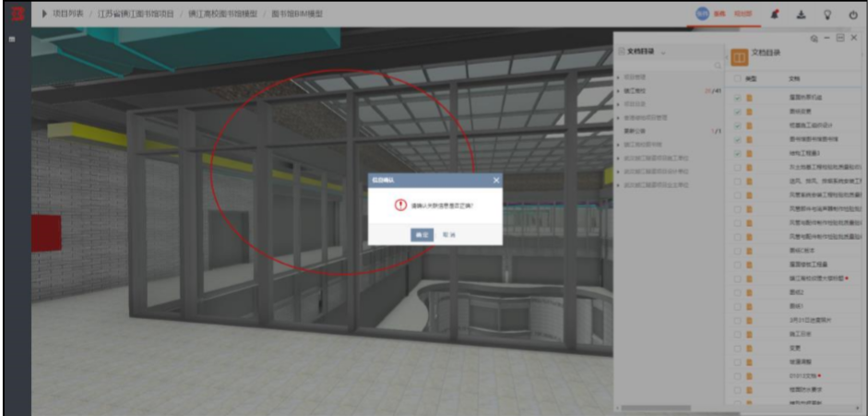Click the red logo in top-left corner
The image size is (868, 416).
point(18,14)
